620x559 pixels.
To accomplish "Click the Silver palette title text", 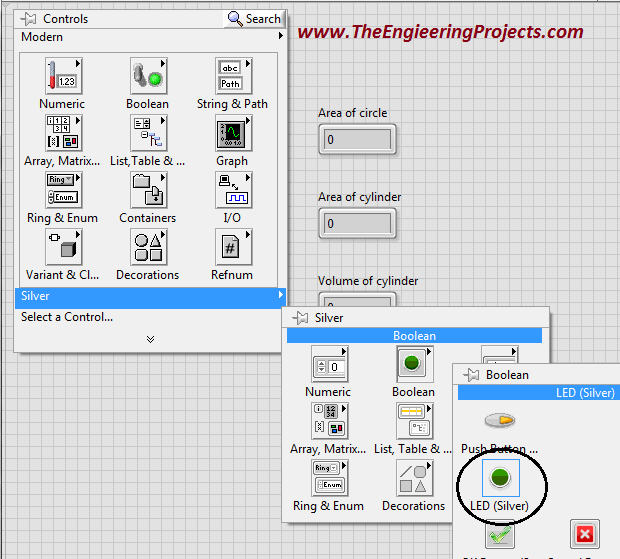I will [329, 318].
